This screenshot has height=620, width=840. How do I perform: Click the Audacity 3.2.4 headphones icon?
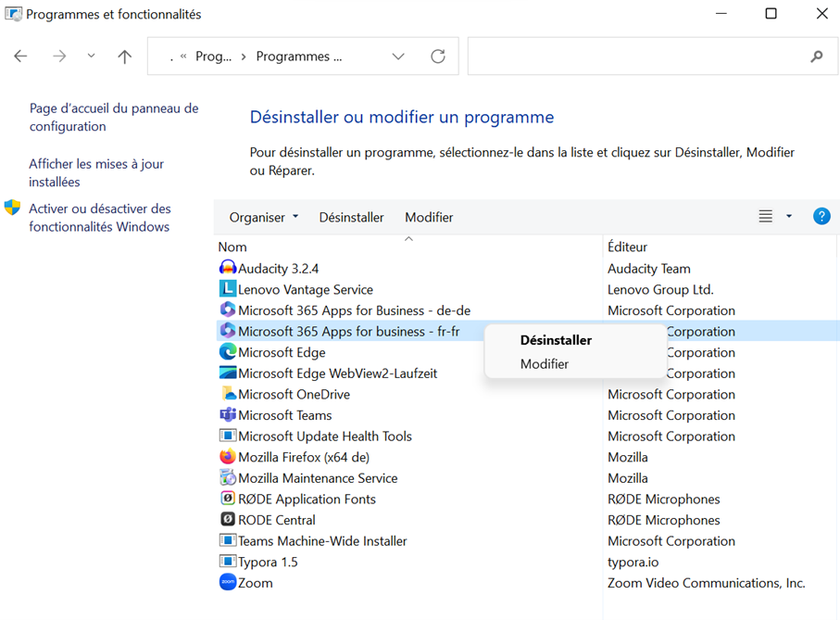pos(228,268)
